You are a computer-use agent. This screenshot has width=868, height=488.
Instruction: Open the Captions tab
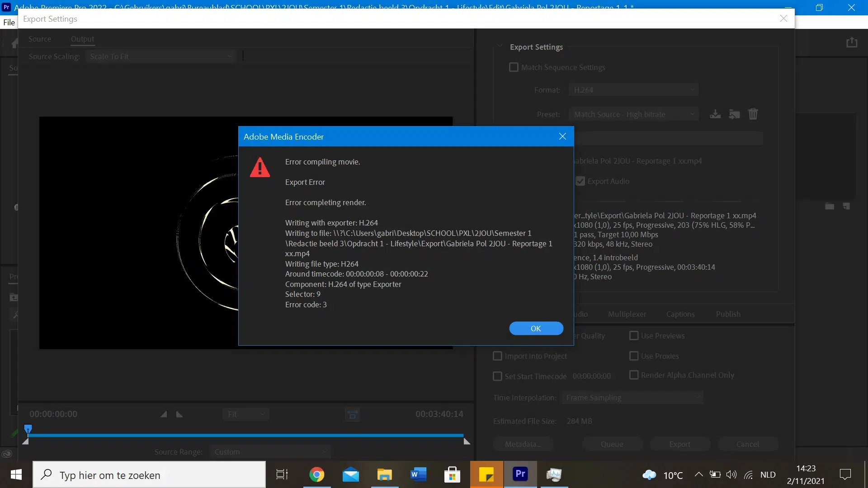click(680, 314)
